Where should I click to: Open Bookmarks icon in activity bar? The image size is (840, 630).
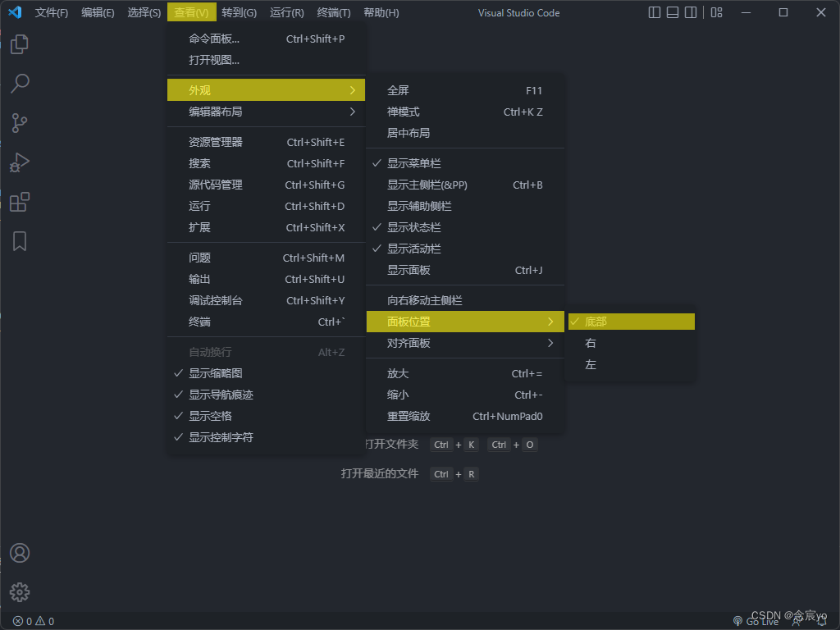[20, 241]
